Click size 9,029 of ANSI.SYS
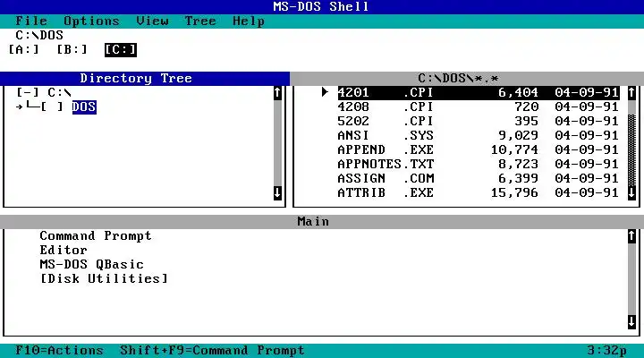Screen dimensions: 644x358 coord(518,136)
